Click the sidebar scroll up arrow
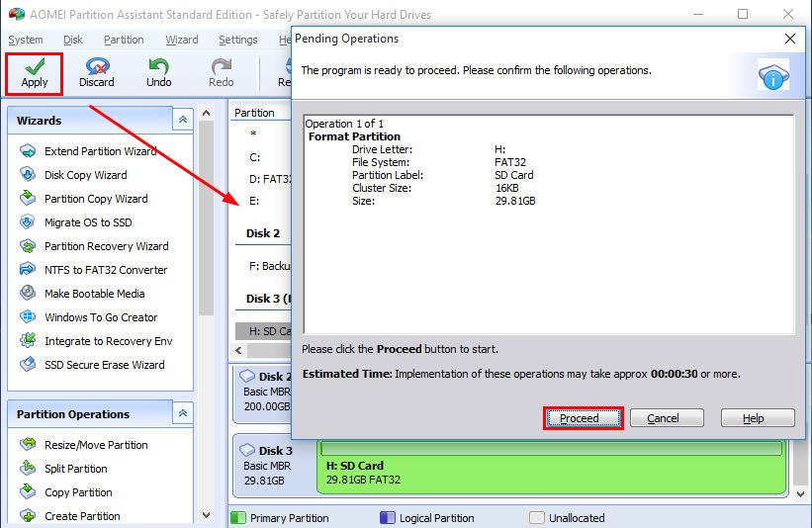The height and width of the screenshot is (528, 812). [x=206, y=113]
